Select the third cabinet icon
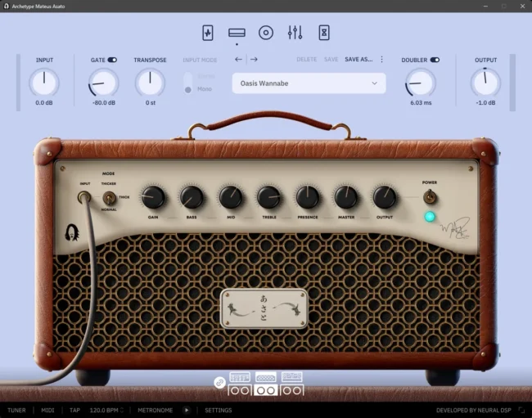Viewport: 532px width, 418px height. click(x=292, y=390)
